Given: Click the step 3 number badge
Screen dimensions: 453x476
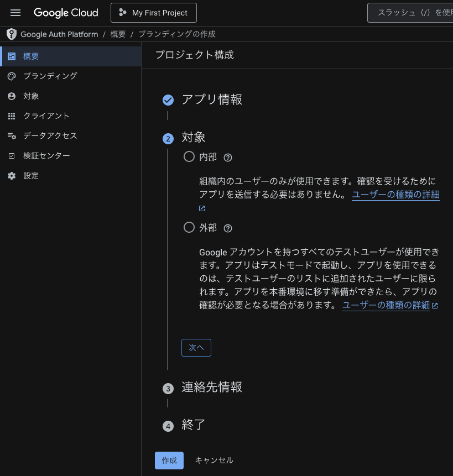Looking at the screenshot, I should (x=168, y=389).
